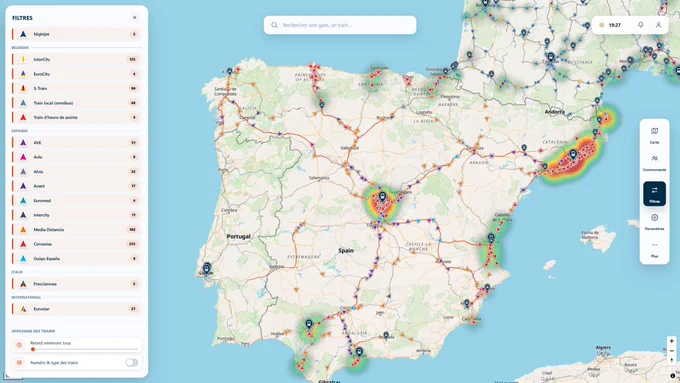Zoom in with the map plus button
This screenshot has height=383, width=680.
671,341
